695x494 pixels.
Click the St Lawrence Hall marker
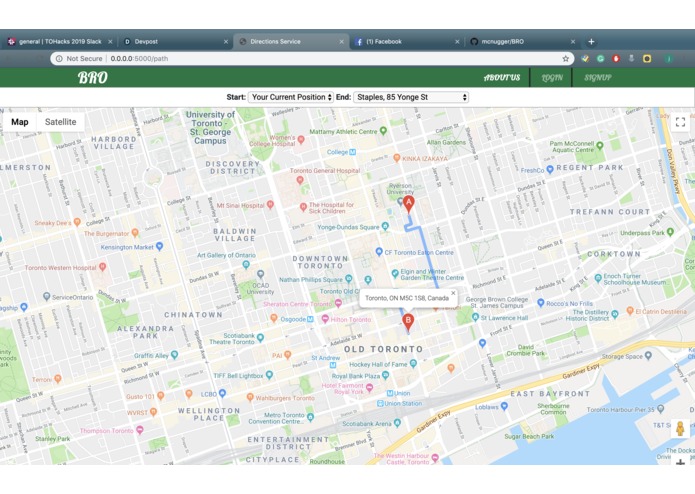tap(475, 317)
